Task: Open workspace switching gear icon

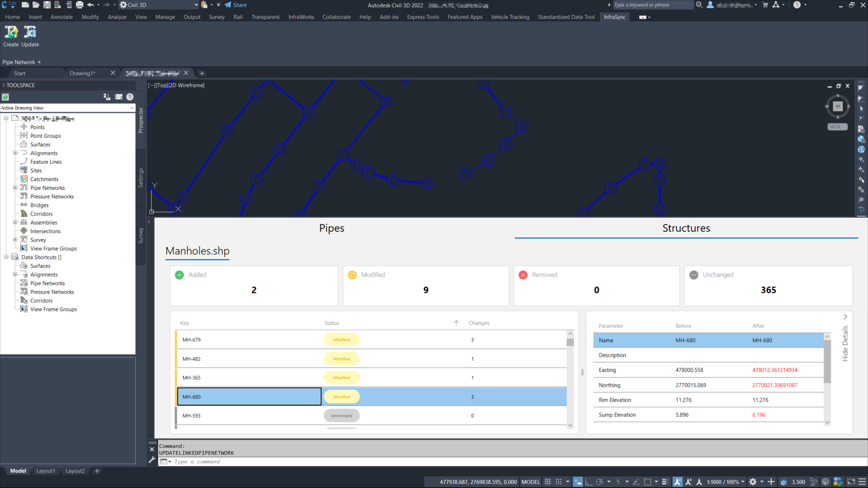Action: [x=753, y=482]
